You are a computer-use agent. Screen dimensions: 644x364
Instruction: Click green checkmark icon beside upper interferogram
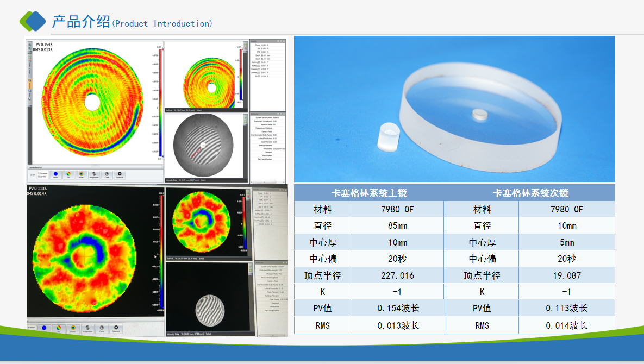click(246, 118)
